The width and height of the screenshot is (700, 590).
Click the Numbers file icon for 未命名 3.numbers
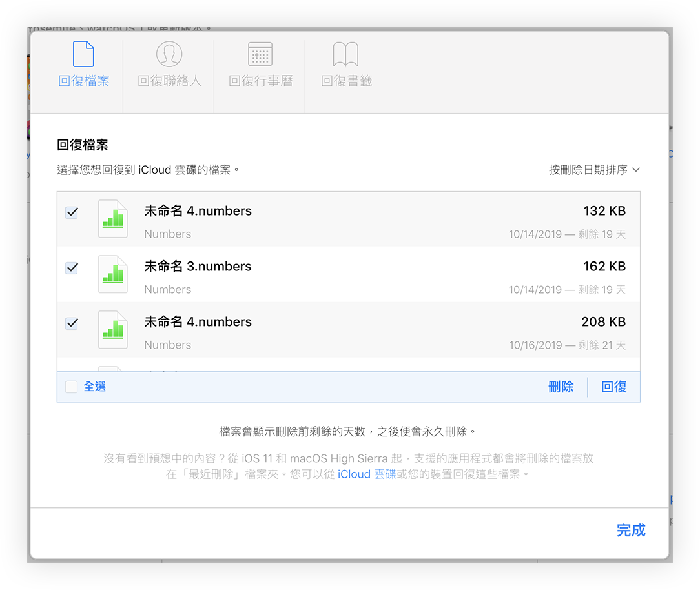click(x=113, y=274)
